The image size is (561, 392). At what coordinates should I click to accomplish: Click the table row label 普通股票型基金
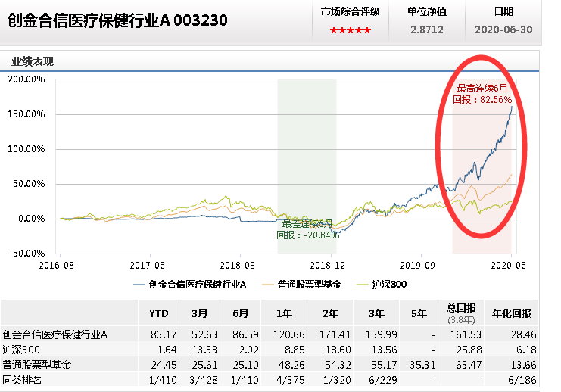click(37, 365)
